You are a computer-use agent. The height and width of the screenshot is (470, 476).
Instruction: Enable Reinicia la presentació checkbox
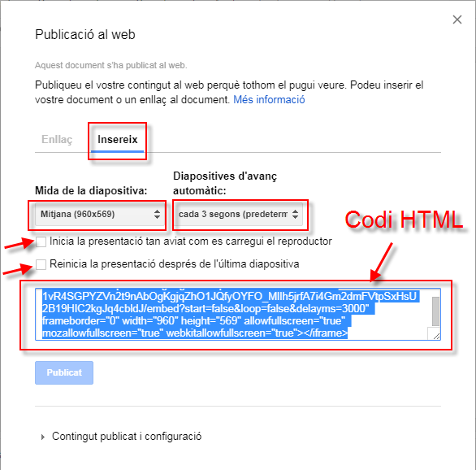41,264
